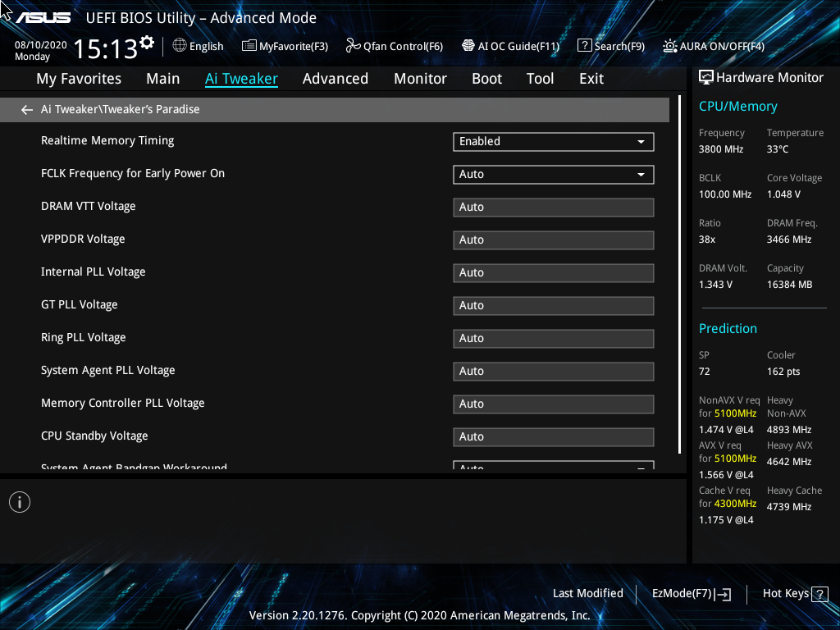Image resolution: width=840 pixels, height=630 pixels.
Task: Change the English language setting
Action: coord(198,46)
